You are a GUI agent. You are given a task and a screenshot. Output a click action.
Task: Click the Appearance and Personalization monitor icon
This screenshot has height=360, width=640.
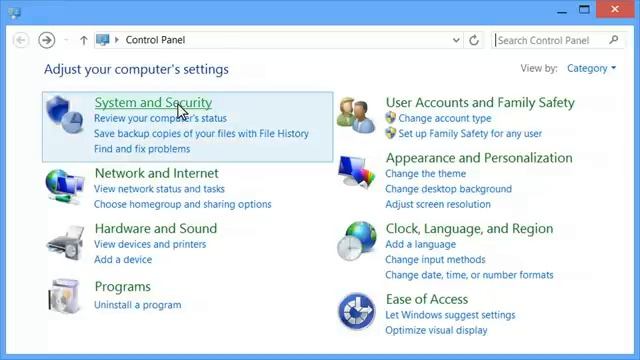pos(356,172)
